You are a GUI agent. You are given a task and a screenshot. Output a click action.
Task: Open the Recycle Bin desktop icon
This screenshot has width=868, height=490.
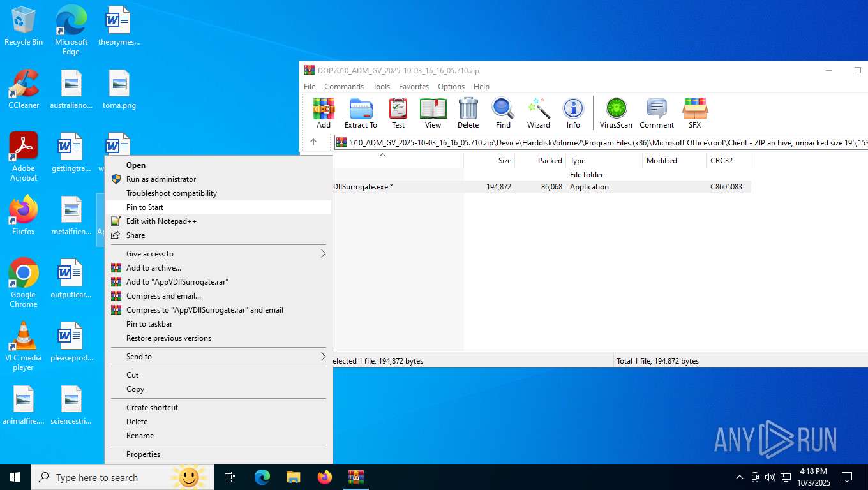click(x=24, y=26)
